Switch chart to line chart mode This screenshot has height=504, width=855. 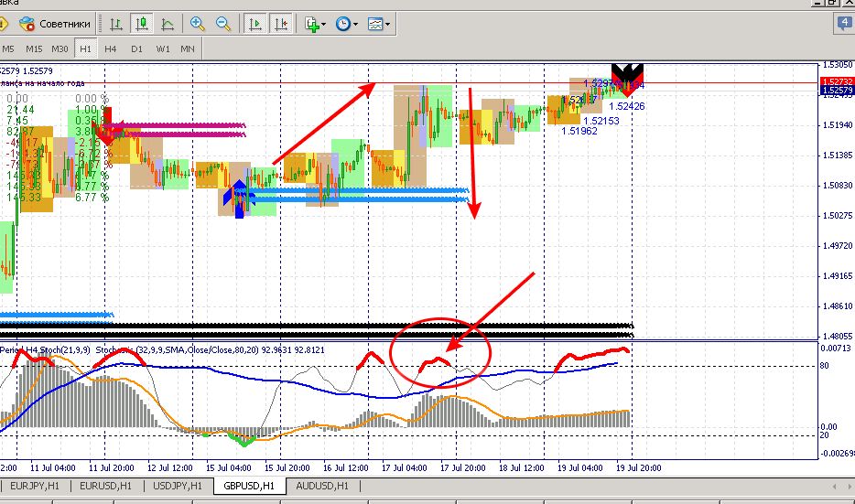coord(168,24)
